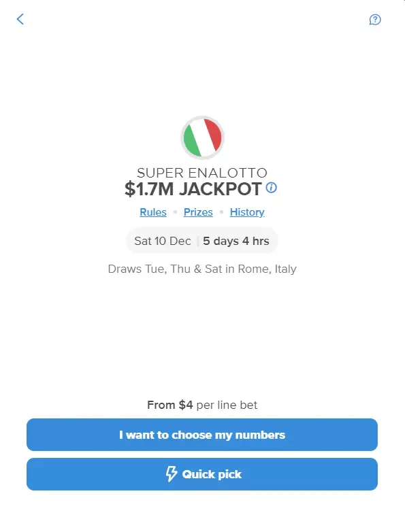Click the divider inside the date pill
Viewport: 405px width, 532px height.
pos(197,241)
